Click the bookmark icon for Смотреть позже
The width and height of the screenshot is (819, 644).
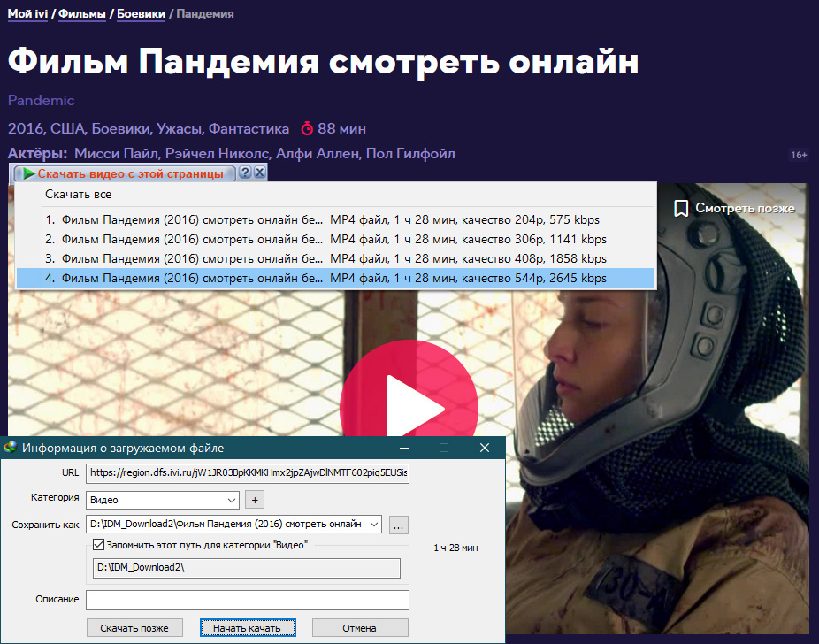(x=681, y=209)
